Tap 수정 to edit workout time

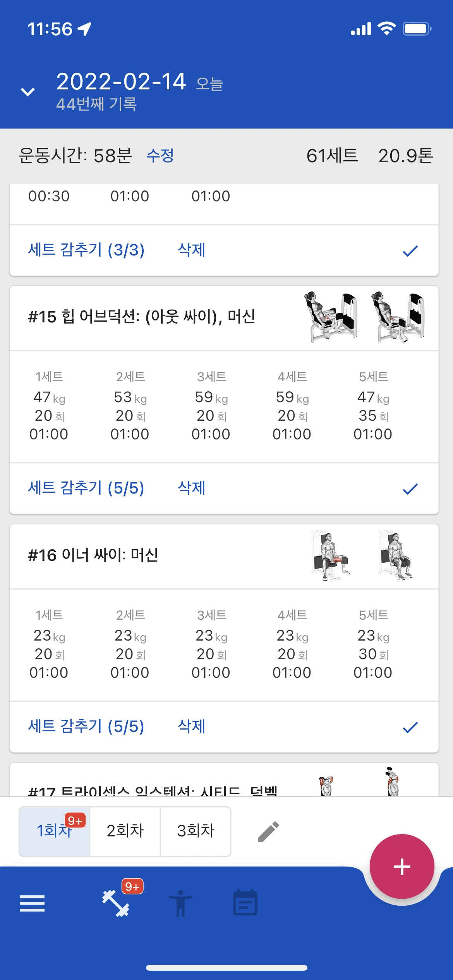coord(160,156)
